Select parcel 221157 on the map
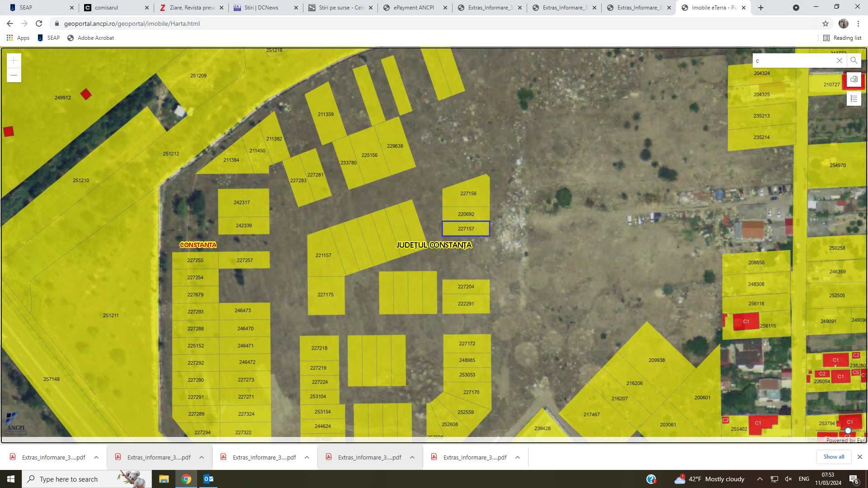The height and width of the screenshot is (488, 868). click(x=323, y=255)
